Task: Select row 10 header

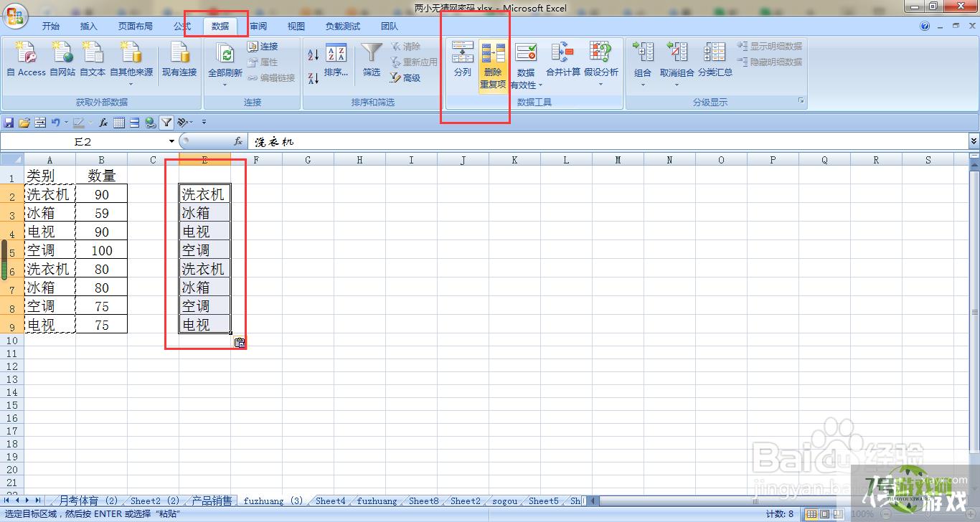Action: pyautogui.click(x=11, y=341)
